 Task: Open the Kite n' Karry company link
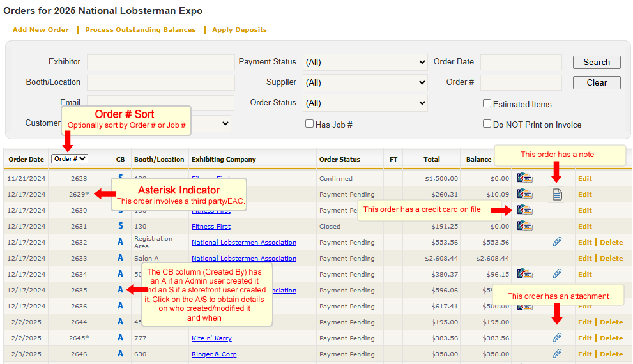pos(211,338)
